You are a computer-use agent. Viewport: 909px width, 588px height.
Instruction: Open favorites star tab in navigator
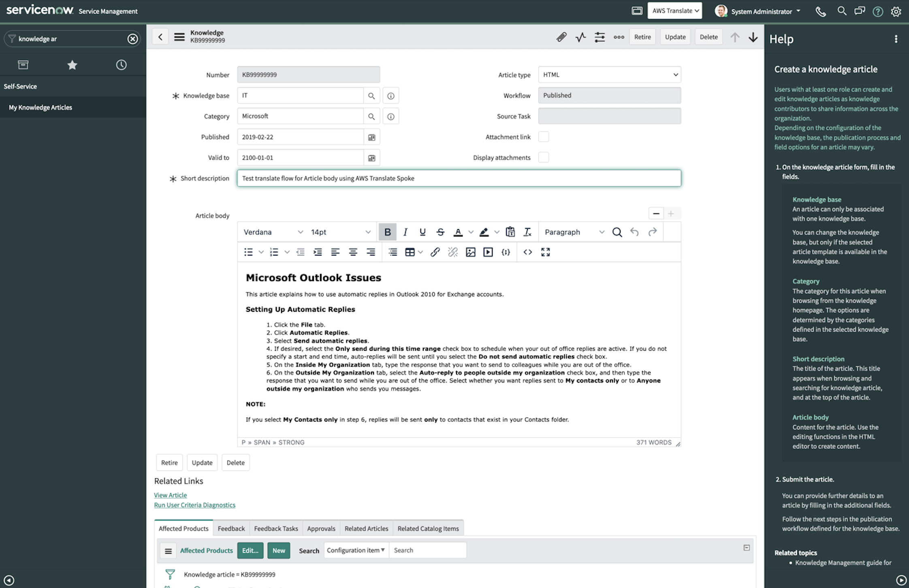coord(72,65)
